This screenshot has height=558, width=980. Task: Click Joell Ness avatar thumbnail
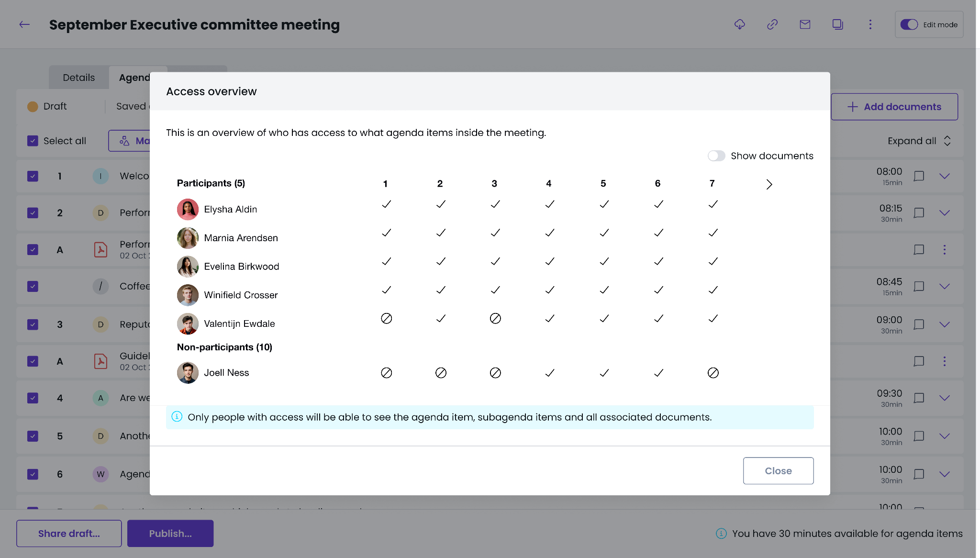click(188, 373)
